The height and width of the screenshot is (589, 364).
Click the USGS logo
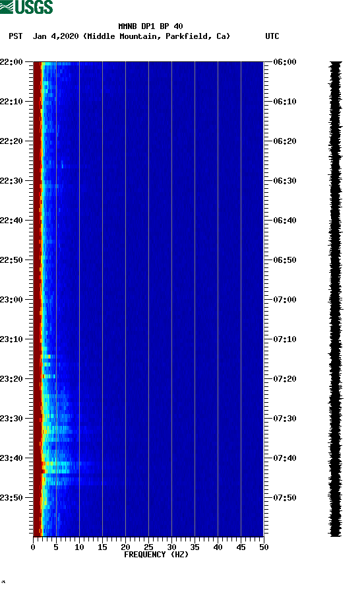point(26,7)
